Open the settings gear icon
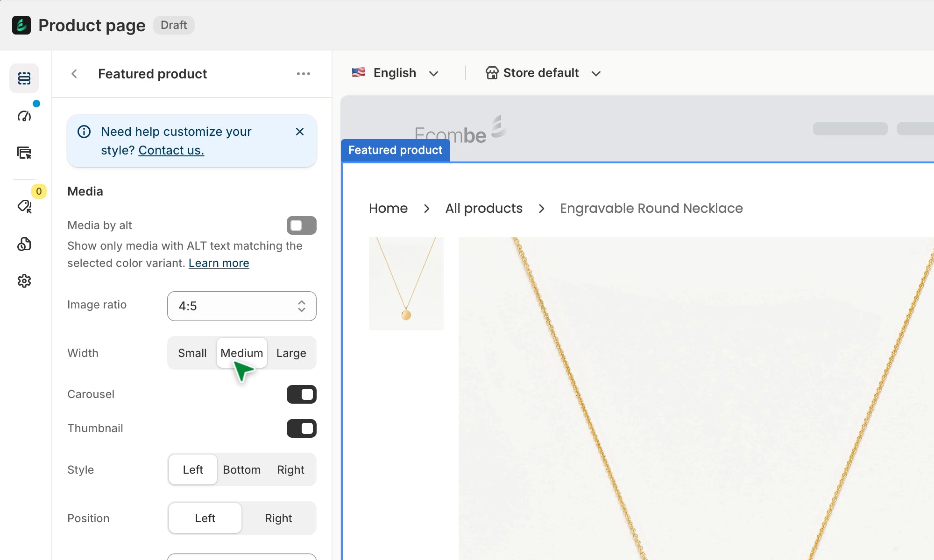The image size is (934, 560). point(24,281)
